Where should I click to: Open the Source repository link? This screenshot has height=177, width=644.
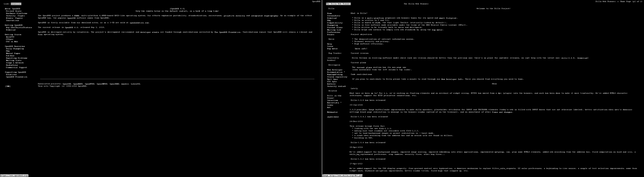coord(337,77)
